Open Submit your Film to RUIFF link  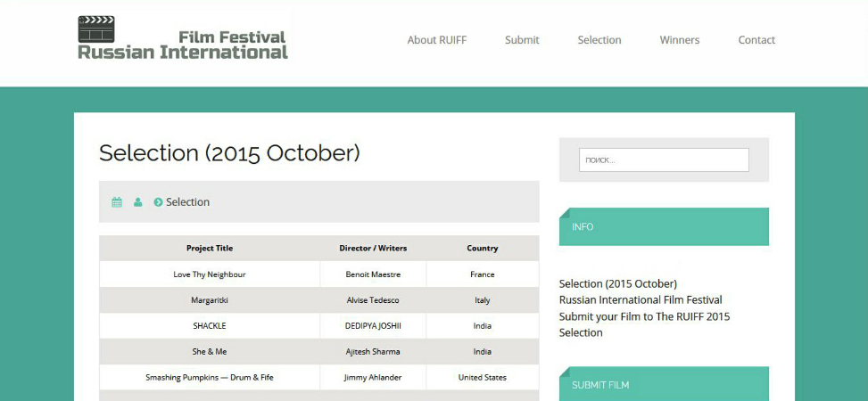(644, 316)
